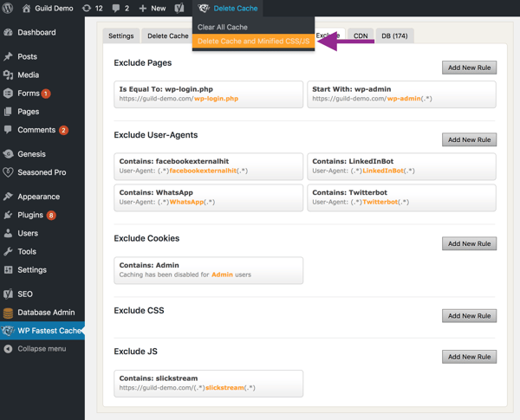
Task: Add New Rule for Exclude Cookies
Action: pos(469,243)
